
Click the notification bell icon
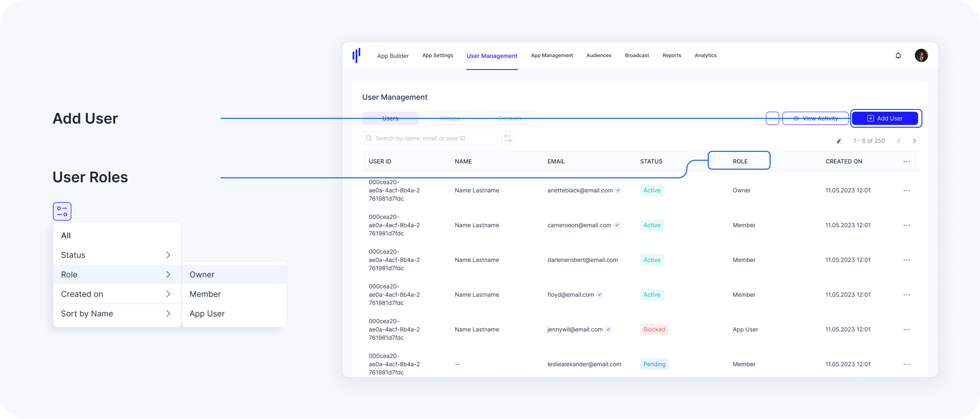898,56
